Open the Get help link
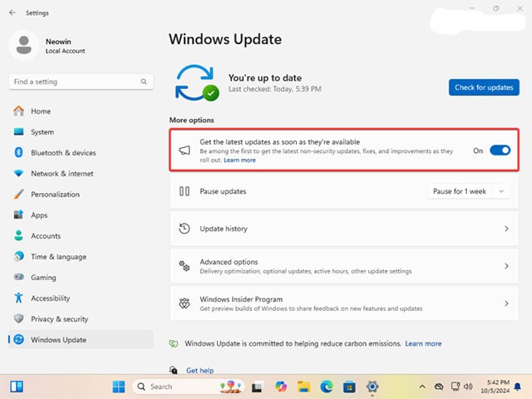The width and height of the screenshot is (532, 399). pos(199,371)
